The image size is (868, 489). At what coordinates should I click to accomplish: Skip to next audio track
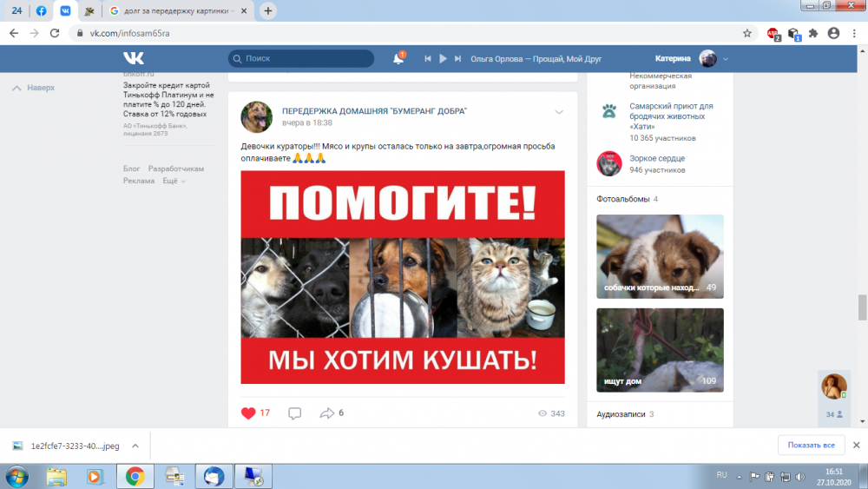457,59
